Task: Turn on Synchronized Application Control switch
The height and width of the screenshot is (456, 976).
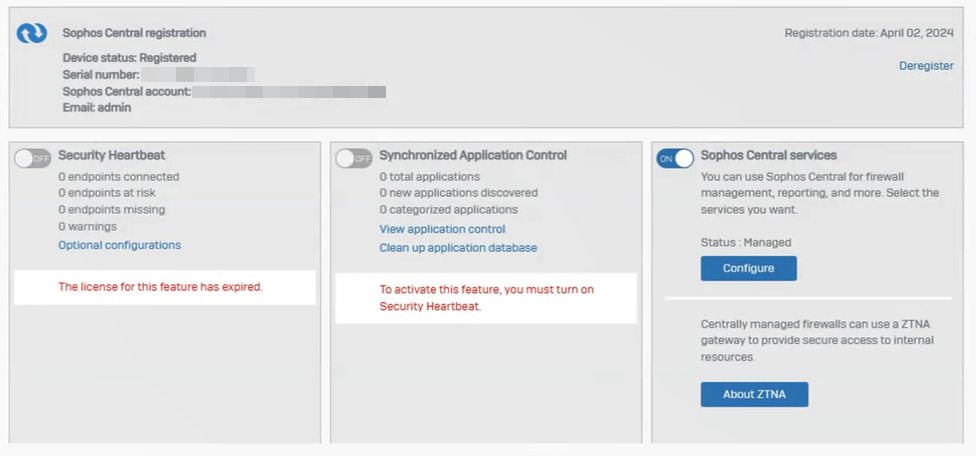Action: (354, 158)
